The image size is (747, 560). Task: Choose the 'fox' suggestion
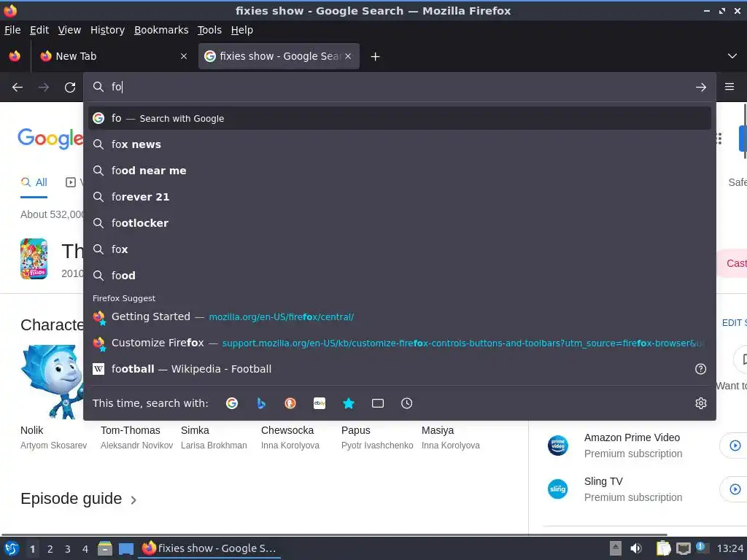pyautogui.click(x=400, y=249)
